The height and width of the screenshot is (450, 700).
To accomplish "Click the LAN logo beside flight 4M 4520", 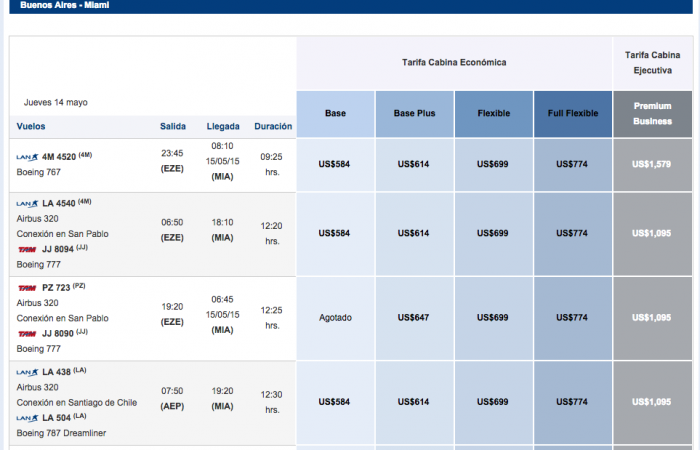I will tap(27, 156).
